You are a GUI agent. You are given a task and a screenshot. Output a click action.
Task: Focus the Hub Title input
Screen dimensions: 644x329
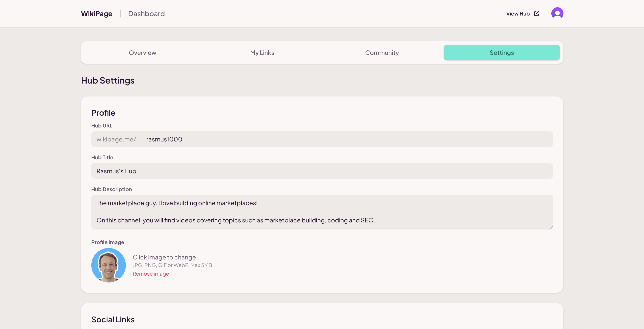(322, 171)
